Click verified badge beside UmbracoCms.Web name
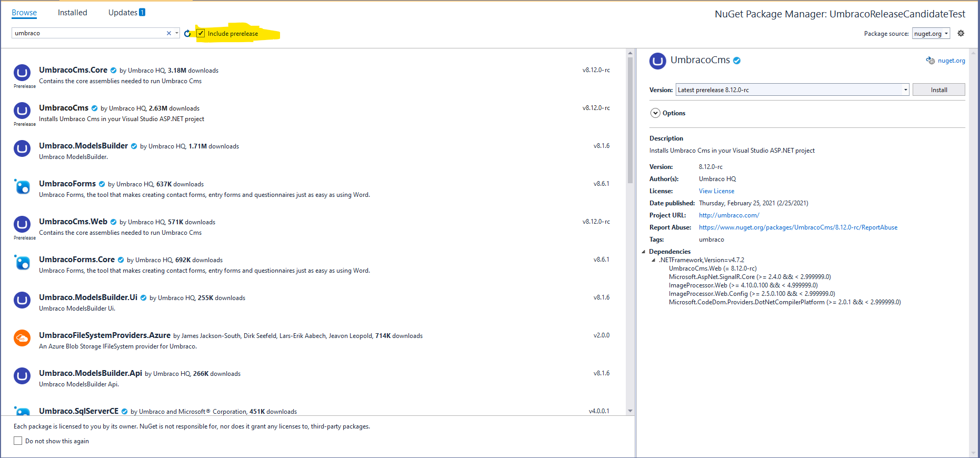 click(113, 222)
